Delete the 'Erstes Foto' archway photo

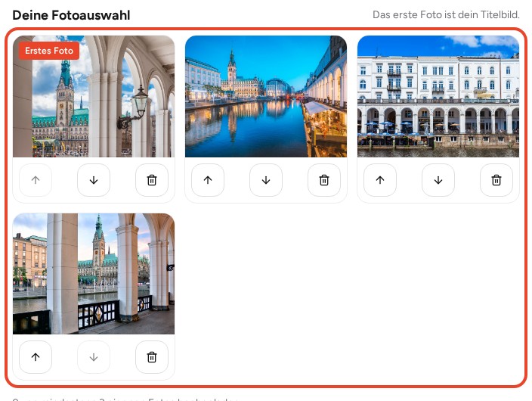(152, 180)
